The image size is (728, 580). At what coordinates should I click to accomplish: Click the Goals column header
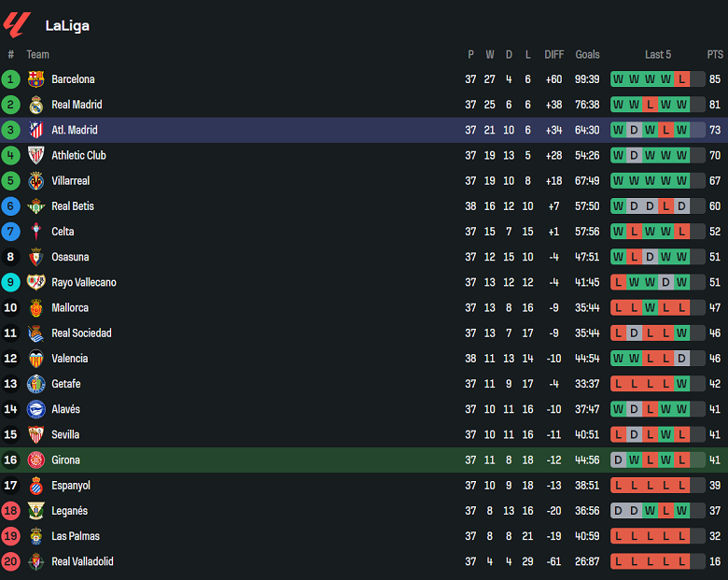click(x=587, y=54)
